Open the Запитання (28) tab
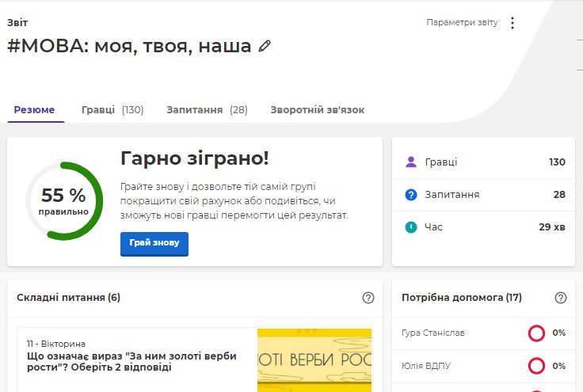 pos(207,110)
